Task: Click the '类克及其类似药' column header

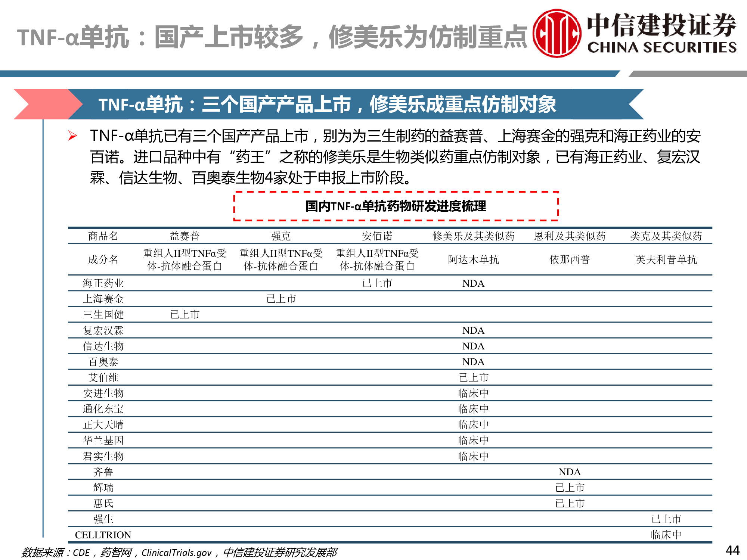Action: [666, 236]
